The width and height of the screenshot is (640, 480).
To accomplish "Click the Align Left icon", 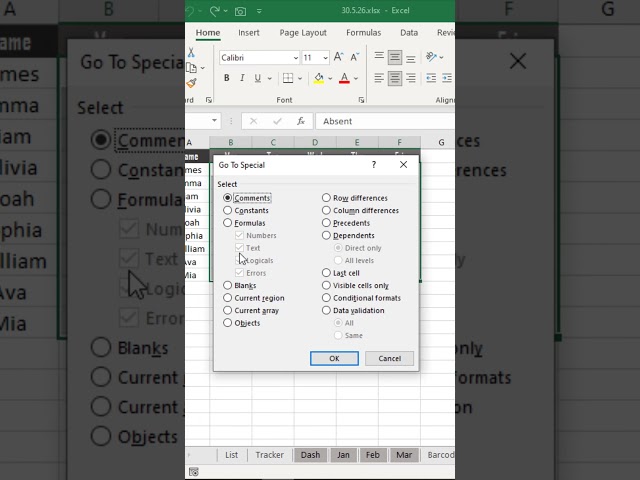I will pos(379,78).
